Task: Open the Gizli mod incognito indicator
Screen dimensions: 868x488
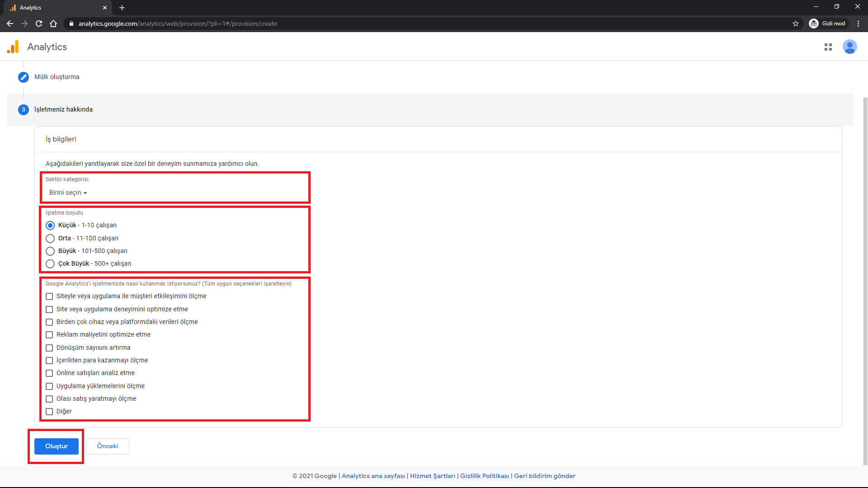Action: [827, 23]
